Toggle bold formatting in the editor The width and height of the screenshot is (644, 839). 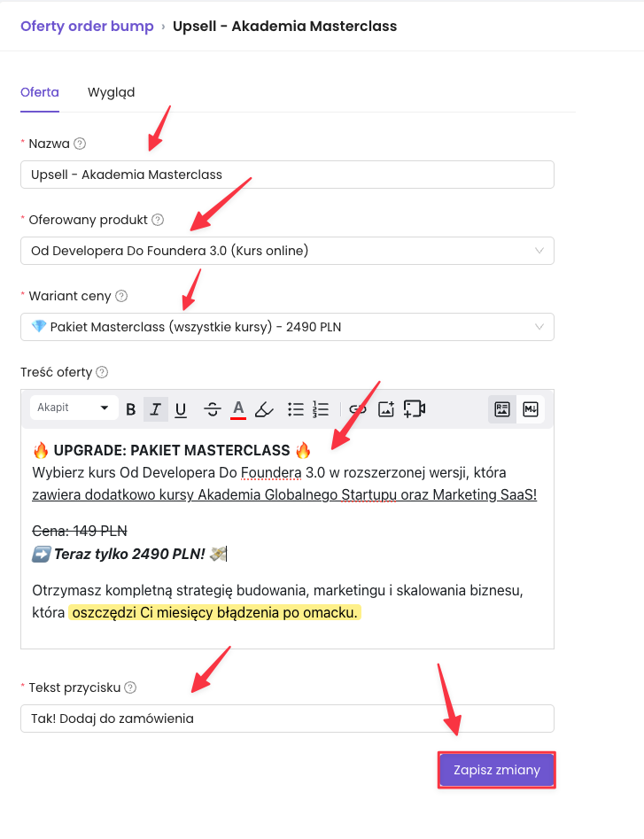[x=131, y=408]
